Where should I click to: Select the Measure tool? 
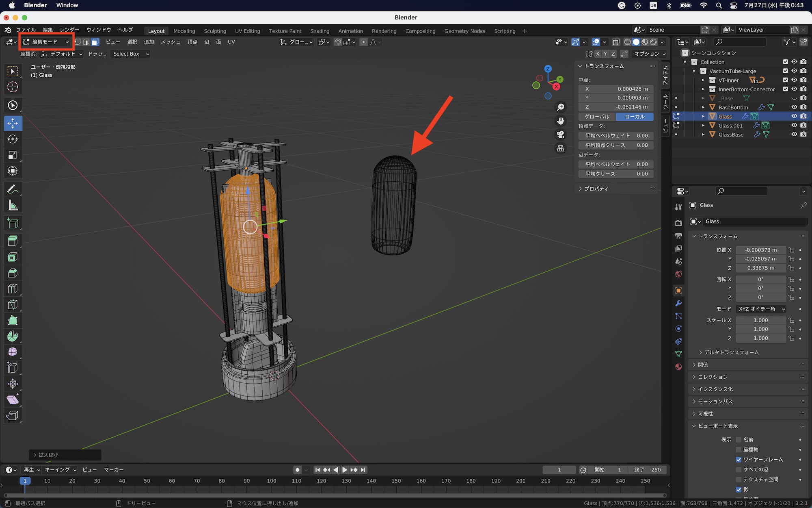(13, 206)
